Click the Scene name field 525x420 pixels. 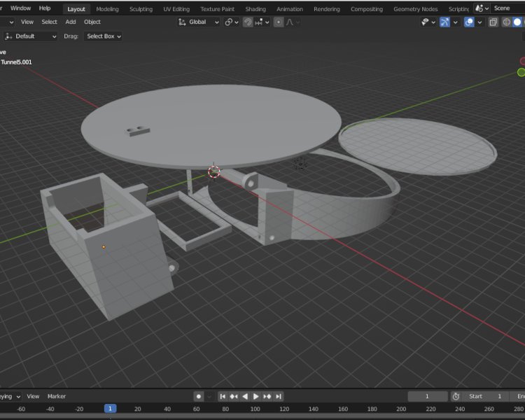pyautogui.click(x=508, y=8)
